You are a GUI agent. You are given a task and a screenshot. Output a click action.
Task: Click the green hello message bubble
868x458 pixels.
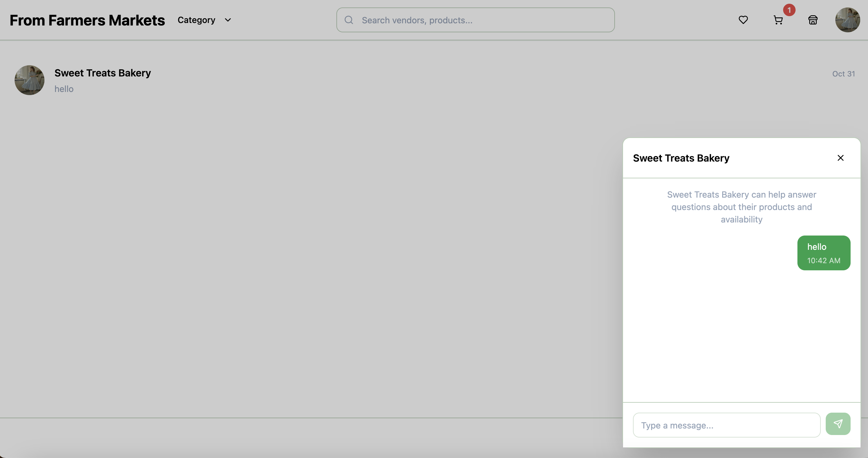(x=824, y=253)
